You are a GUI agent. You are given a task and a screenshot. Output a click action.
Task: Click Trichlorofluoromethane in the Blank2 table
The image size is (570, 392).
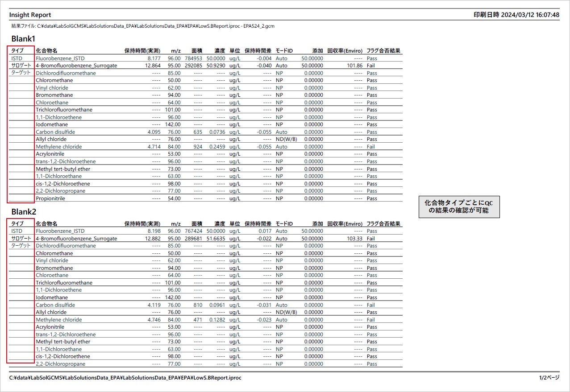[x=64, y=283]
